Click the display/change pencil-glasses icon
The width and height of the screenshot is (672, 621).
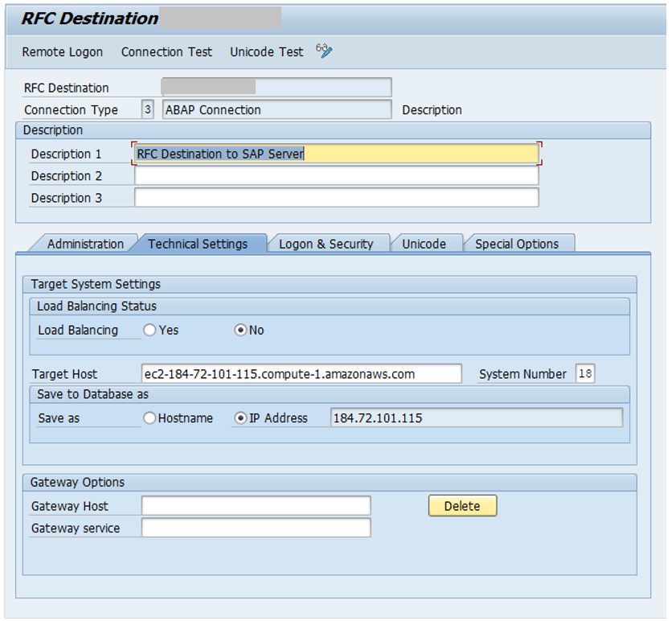click(324, 51)
